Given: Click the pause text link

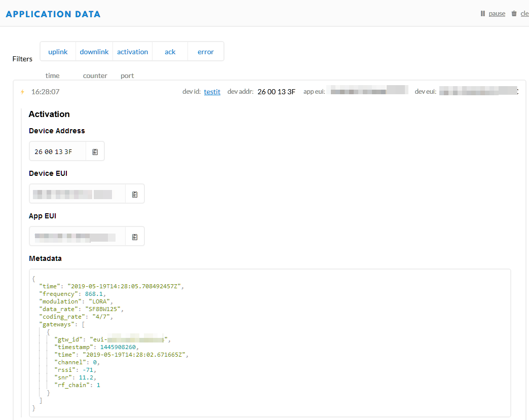Looking at the screenshot, I should 497,14.
